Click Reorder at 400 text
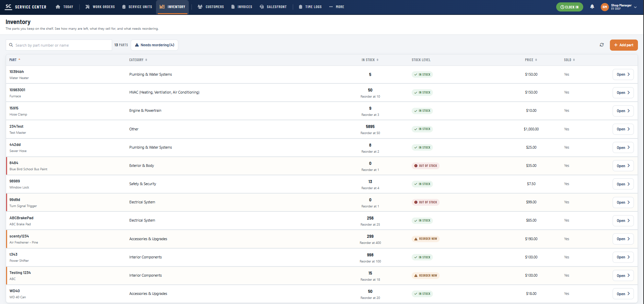Image resolution: width=644 pixels, height=304 pixels. pos(370,243)
